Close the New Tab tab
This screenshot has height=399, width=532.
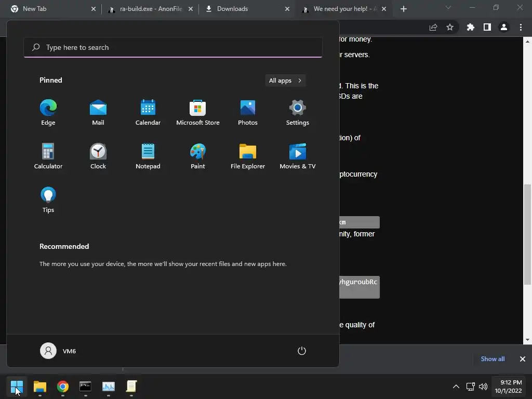tap(94, 9)
